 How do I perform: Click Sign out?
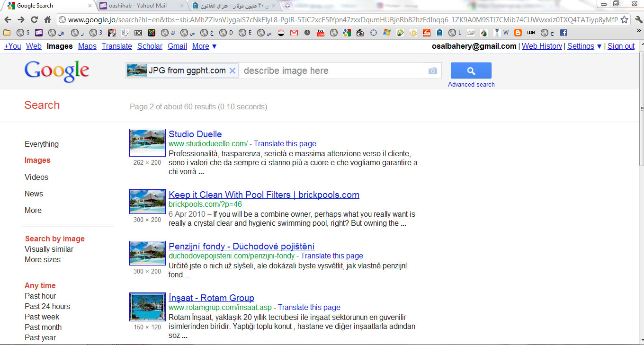tap(621, 46)
